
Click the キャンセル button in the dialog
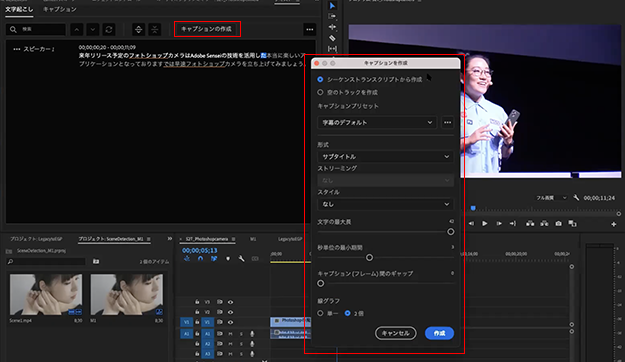pos(395,333)
